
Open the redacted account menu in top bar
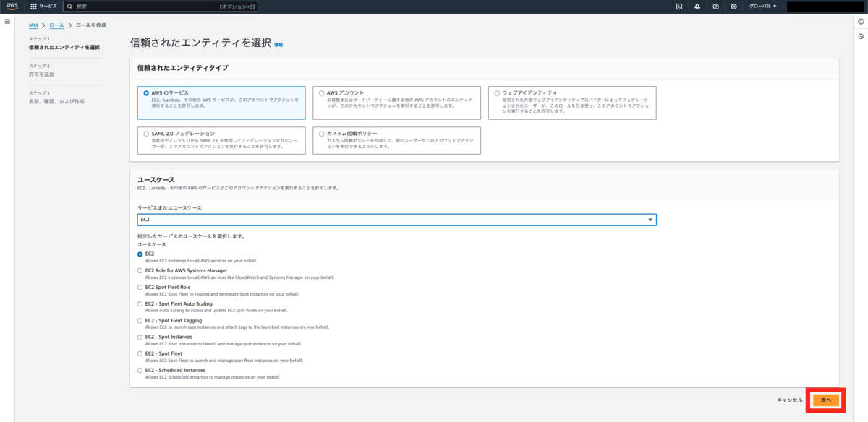click(825, 7)
